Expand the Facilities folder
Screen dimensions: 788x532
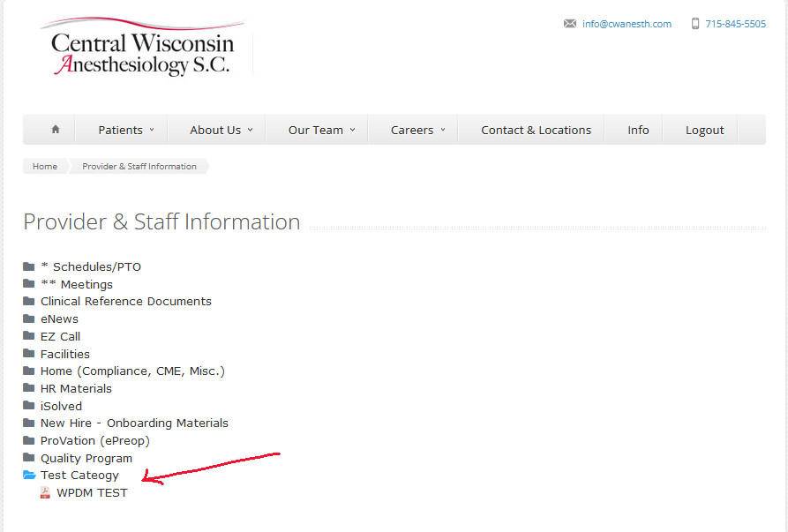click(64, 354)
